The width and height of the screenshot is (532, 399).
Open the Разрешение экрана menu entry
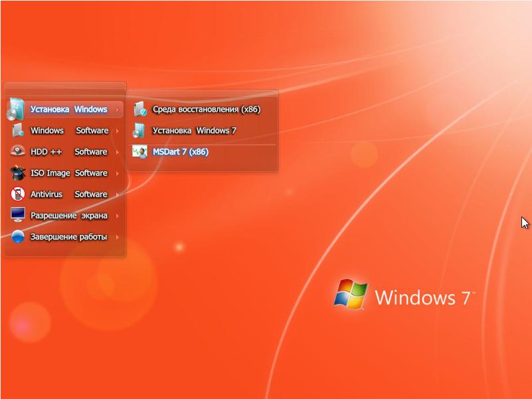click(x=65, y=216)
